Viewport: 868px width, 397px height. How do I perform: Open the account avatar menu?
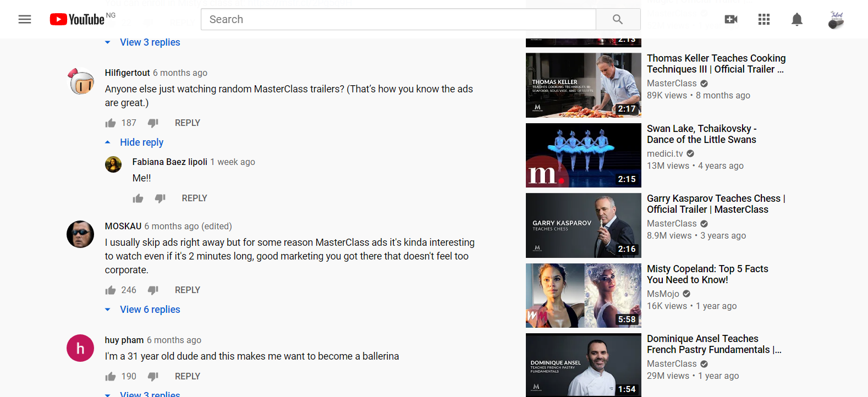836,19
